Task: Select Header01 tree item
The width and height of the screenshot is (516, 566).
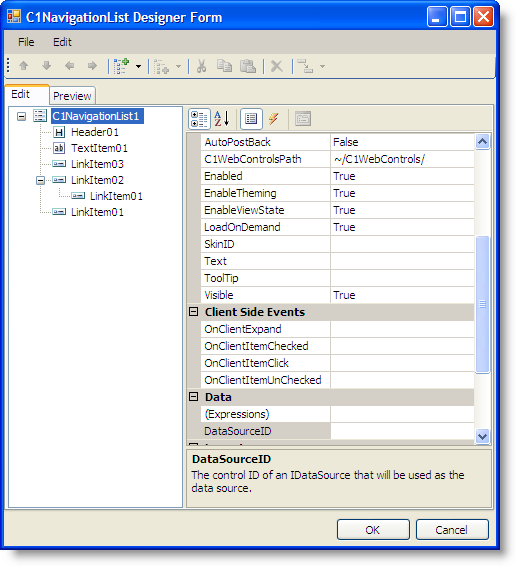Action: tap(95, 132)
